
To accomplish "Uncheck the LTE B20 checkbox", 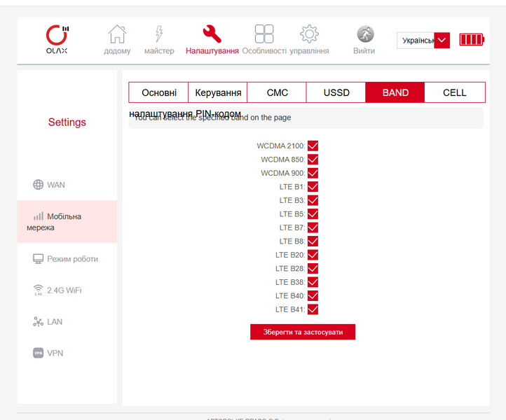I will pos(313,255).
